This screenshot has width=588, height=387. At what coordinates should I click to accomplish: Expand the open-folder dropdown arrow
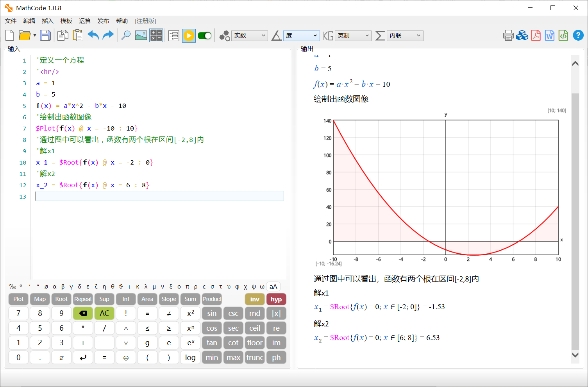pos(35,36)
